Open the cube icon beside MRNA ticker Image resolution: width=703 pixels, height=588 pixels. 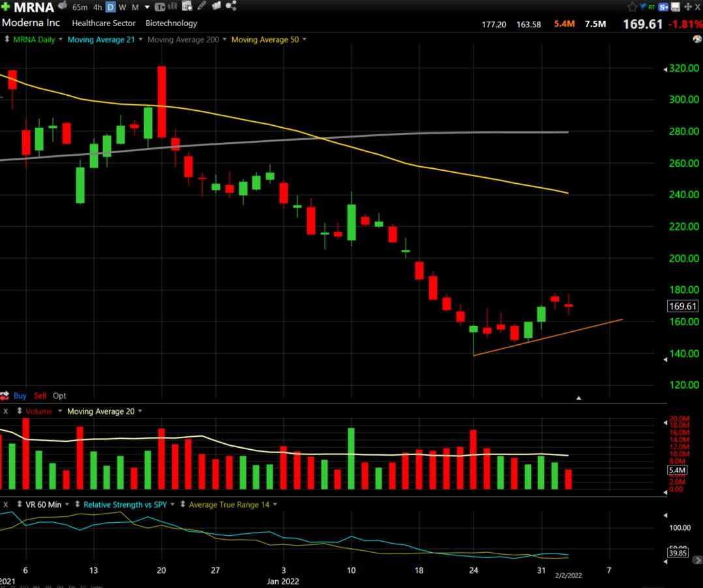63,5
